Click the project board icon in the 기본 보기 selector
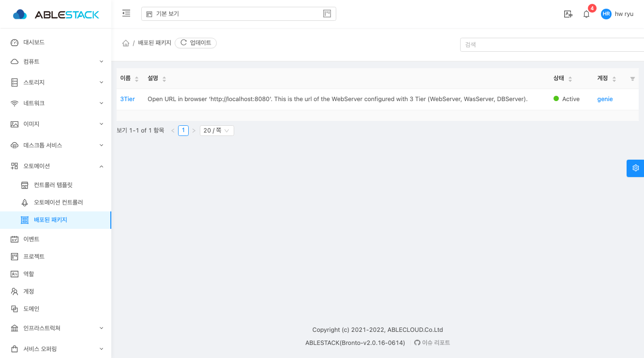644x358 pixels. (327, 14)
